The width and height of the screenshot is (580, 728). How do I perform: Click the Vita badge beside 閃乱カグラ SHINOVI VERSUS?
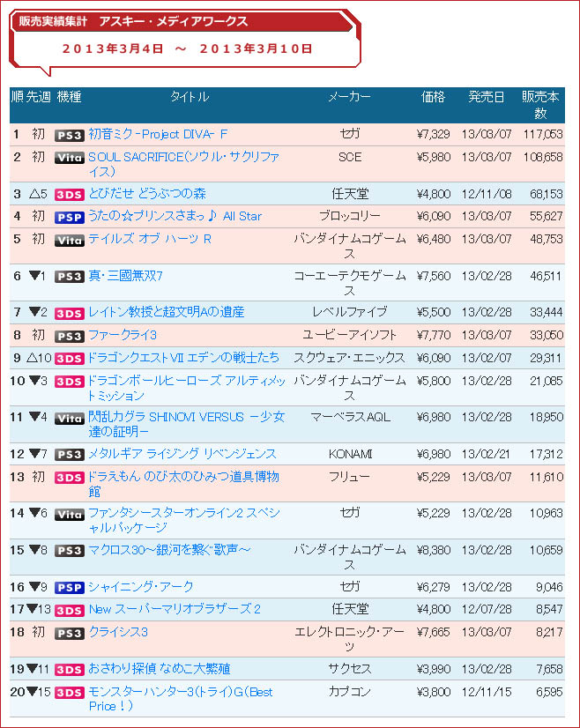pyautogui.click(x=69, y=419)
